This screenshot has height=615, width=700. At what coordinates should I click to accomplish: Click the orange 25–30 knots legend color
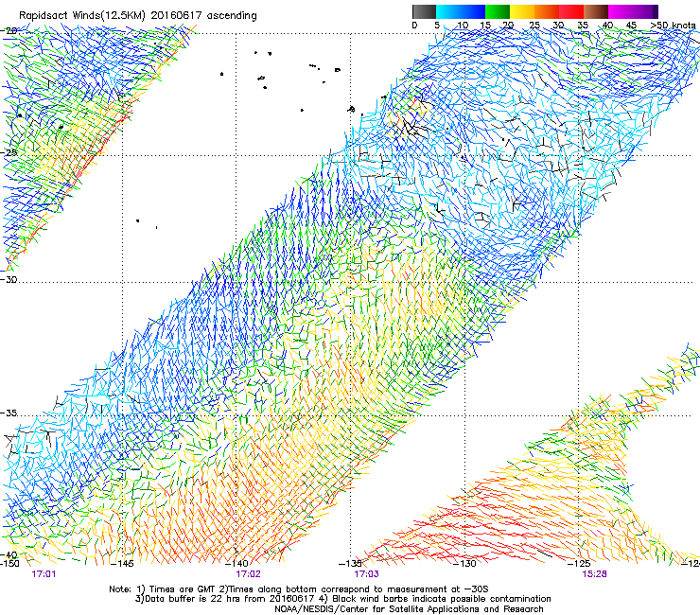point(547,11)
